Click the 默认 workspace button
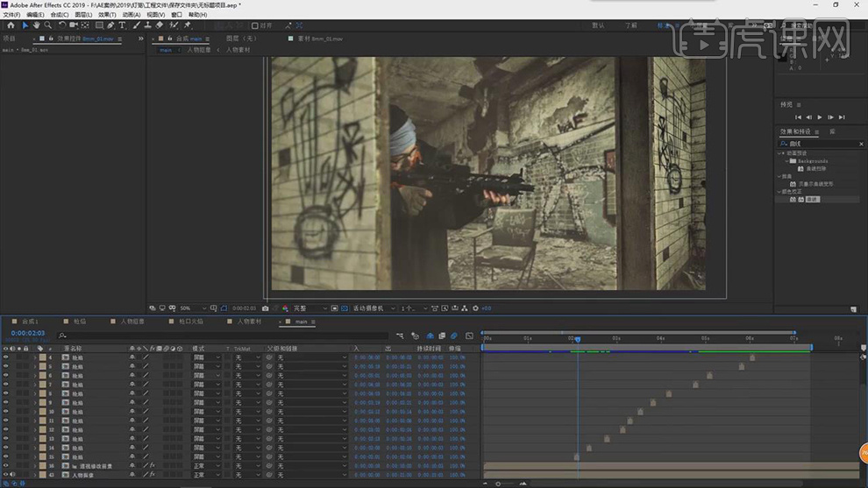 (598, 25)
